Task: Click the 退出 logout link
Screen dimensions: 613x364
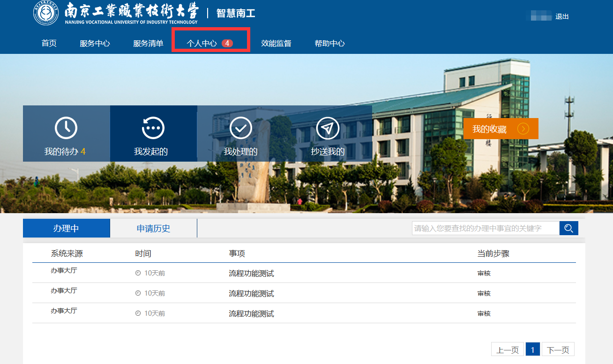Action: 562,16
